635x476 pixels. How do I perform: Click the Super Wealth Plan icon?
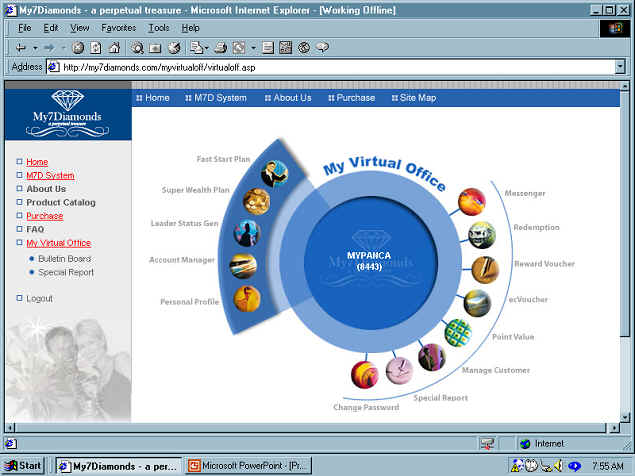256,202
